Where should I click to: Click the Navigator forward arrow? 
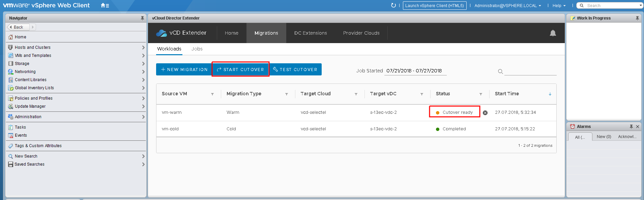coord(33,27)
